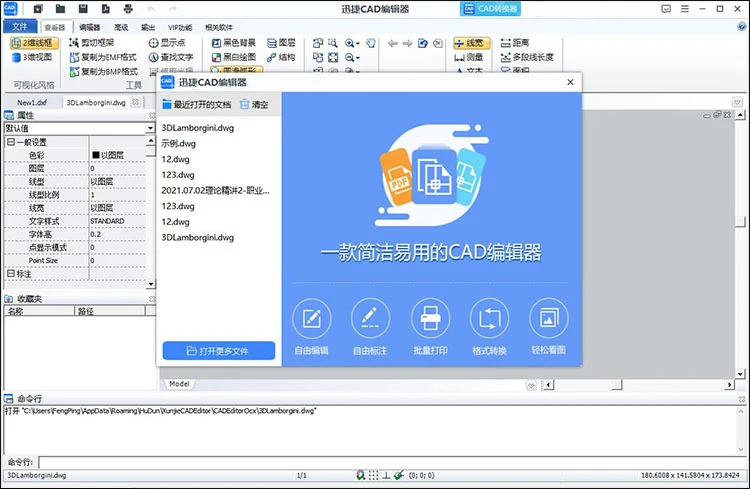This screenshot has height=489, width=750.
Task: Choose 复制为EMF格式 copy tool
Action: click(x=103, y=57)
